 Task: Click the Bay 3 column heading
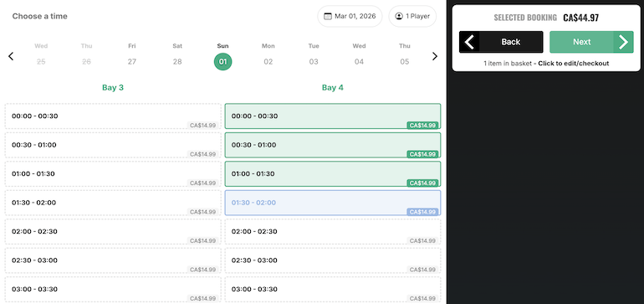coord(113,88)
